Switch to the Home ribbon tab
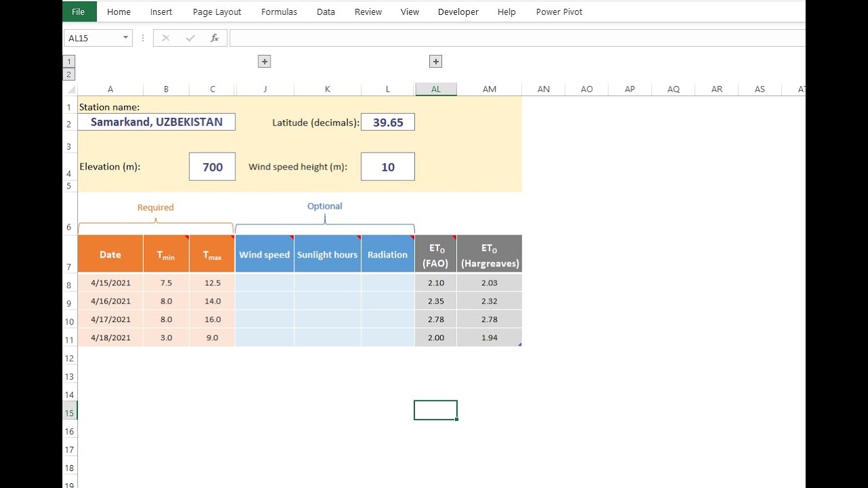 [x=119, y=12]
